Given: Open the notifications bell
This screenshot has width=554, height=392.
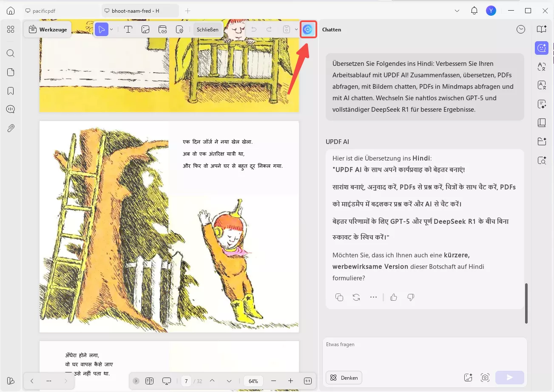Looking at the screenshot, I should [474, 11].
